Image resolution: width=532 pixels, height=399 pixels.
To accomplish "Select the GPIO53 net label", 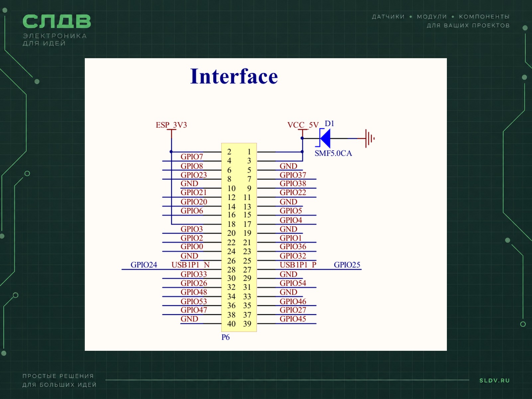I will click(x=194, y=302).
